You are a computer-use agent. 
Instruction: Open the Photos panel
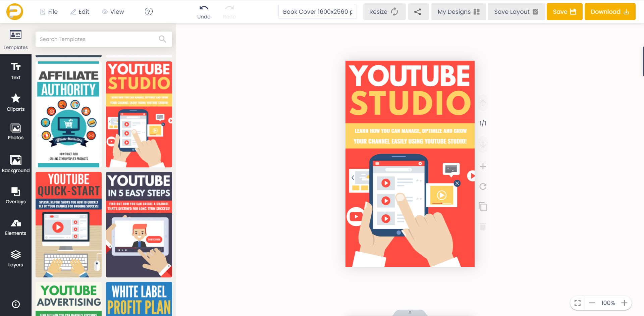[15, 131]
